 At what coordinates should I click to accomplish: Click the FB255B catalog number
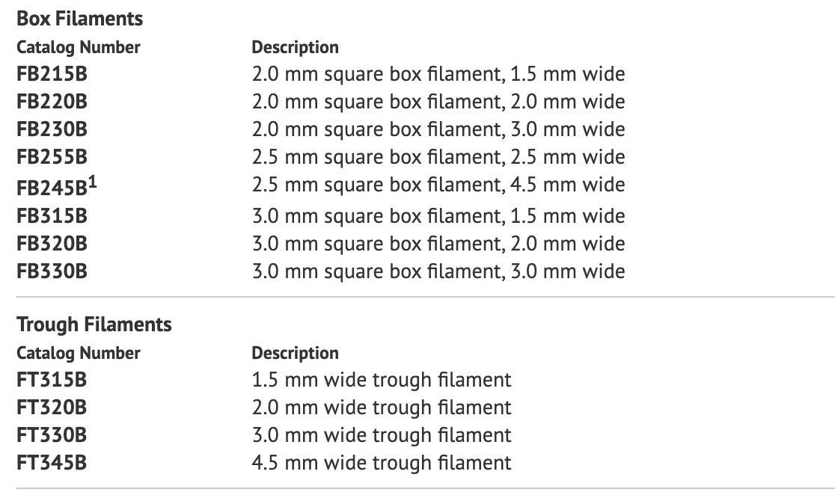(x=52, y=157)
